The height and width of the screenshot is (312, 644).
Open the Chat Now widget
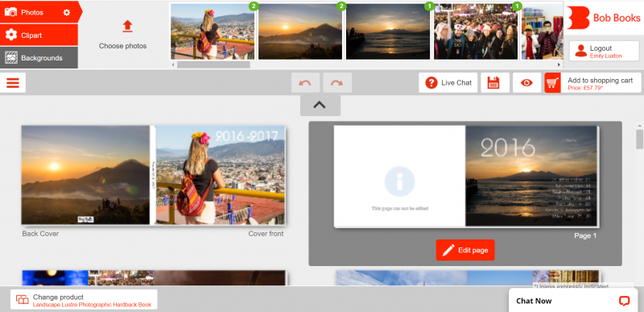tap(573, 301)
